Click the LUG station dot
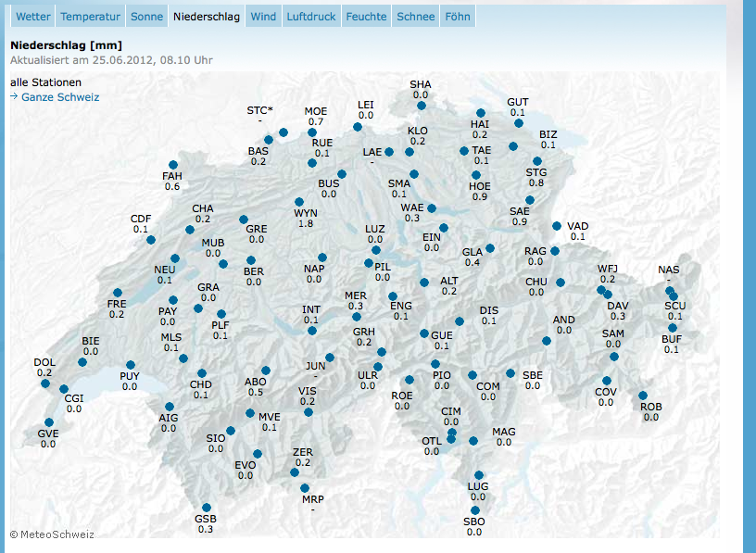This screenshot has height=553, width=756. [x=479, y=475]
